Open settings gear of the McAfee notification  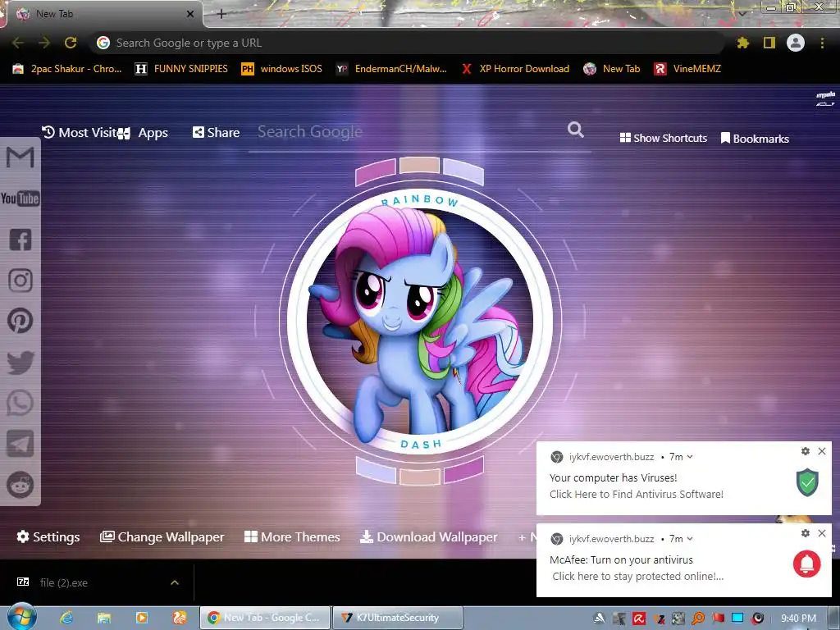pyautogui.click(x=806, y=533)
